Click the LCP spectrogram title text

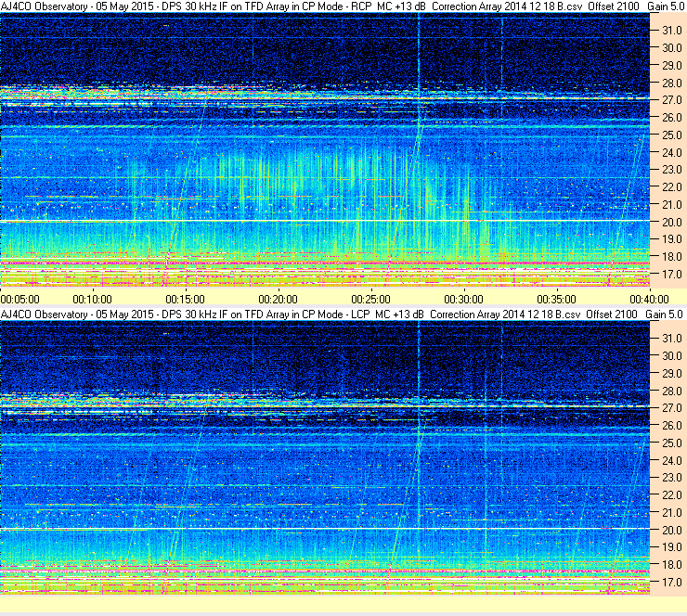click(342, 314)
